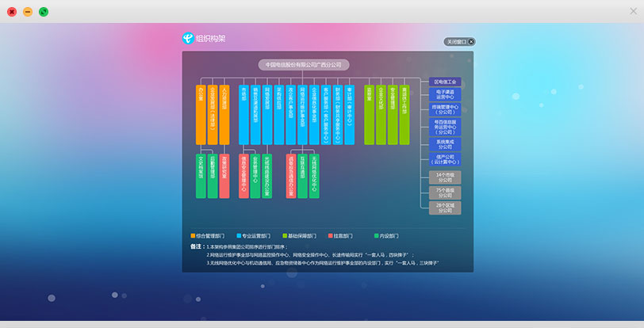Click the orange 综合管理部门 legend swatch

pos(193,235)
